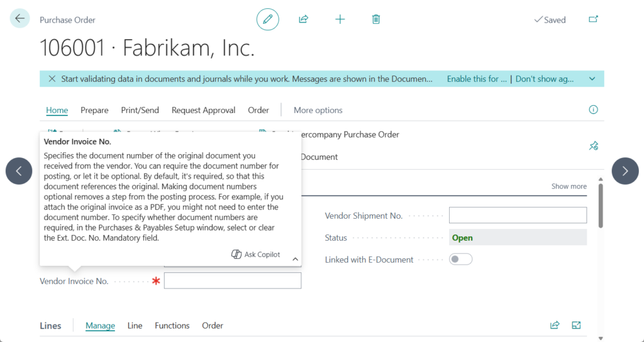The height and width of the screenshot is (342, 644).
Task: Go to previous record arrow
Action: click(19, 171)
